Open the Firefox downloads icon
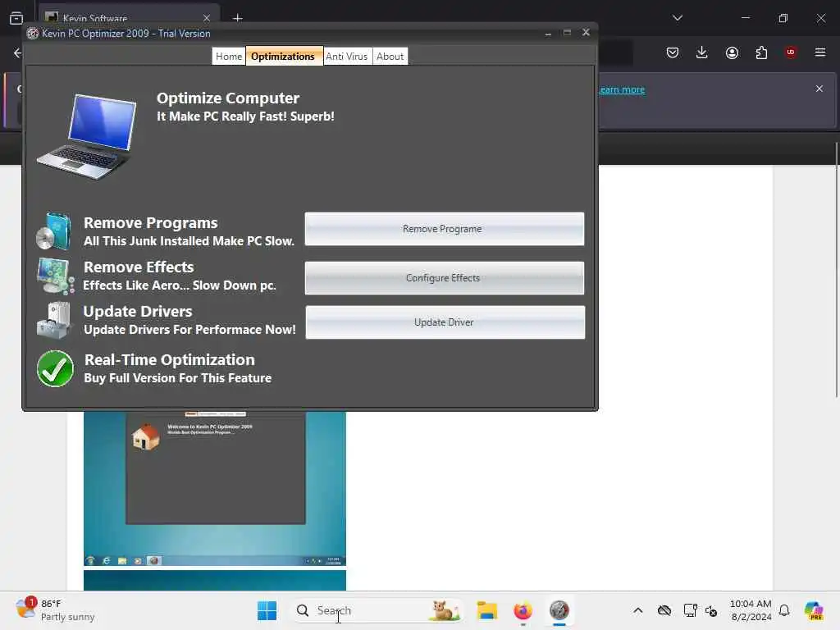This screenshot has width=840, height=630. pyautogui.click(x=702, y=52)
